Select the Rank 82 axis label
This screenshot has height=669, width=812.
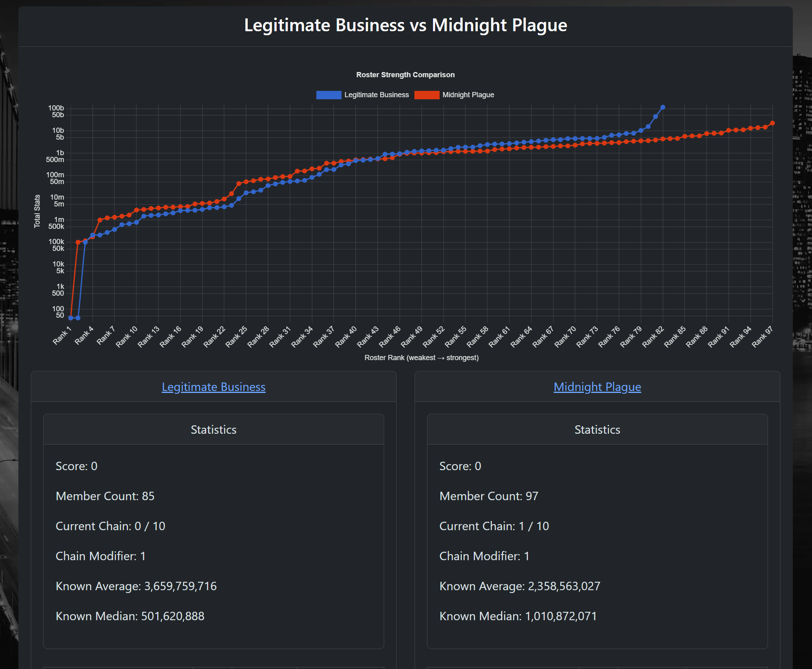(x=653, y=337)
